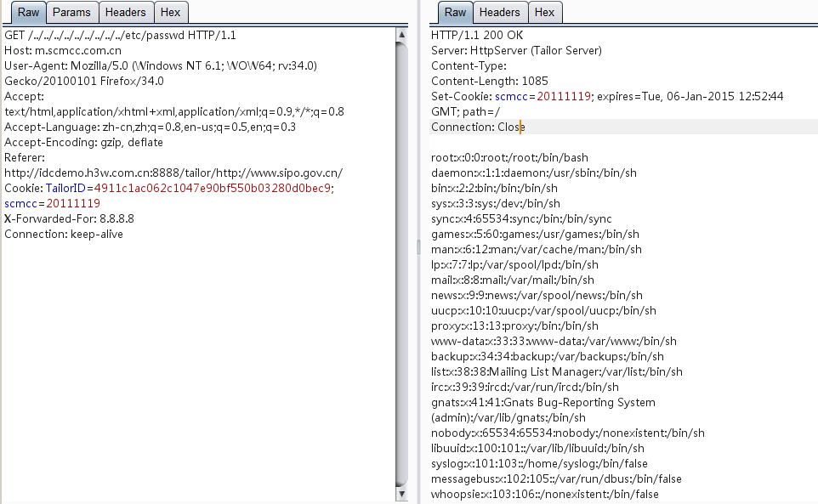Click the mail:x:8:8 passwd entry
This screenshot has width=818, height=504.
(512, 280)
